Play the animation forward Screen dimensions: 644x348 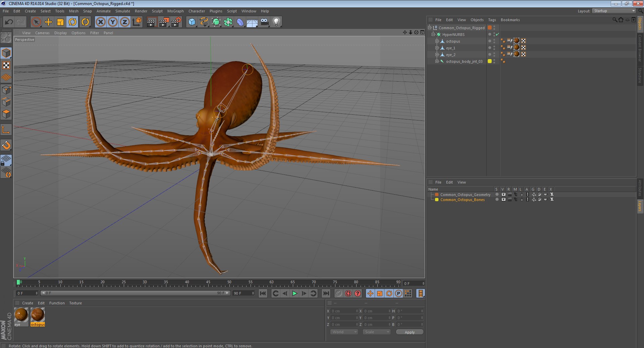pyautogui.click(x=294, y=293)
